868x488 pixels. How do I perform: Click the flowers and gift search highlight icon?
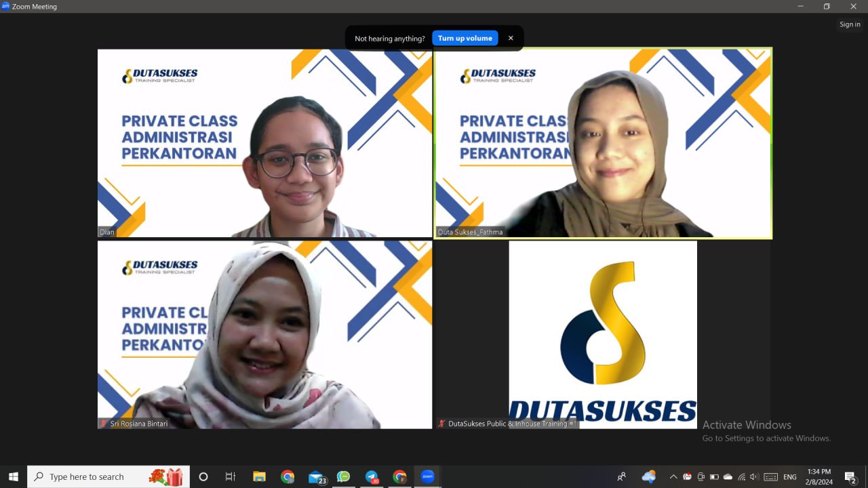tap(166, 476)
